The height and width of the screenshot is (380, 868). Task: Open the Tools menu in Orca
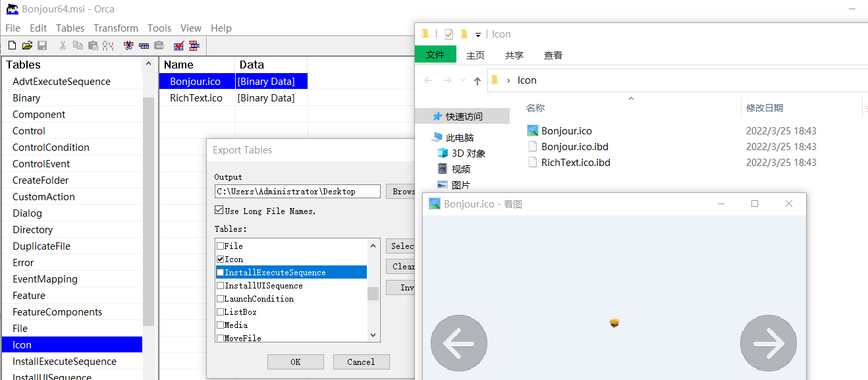click(159, 28)
